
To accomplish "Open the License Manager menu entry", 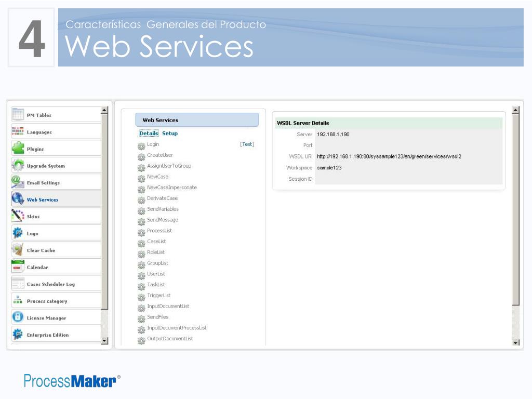I will point(56,317).
